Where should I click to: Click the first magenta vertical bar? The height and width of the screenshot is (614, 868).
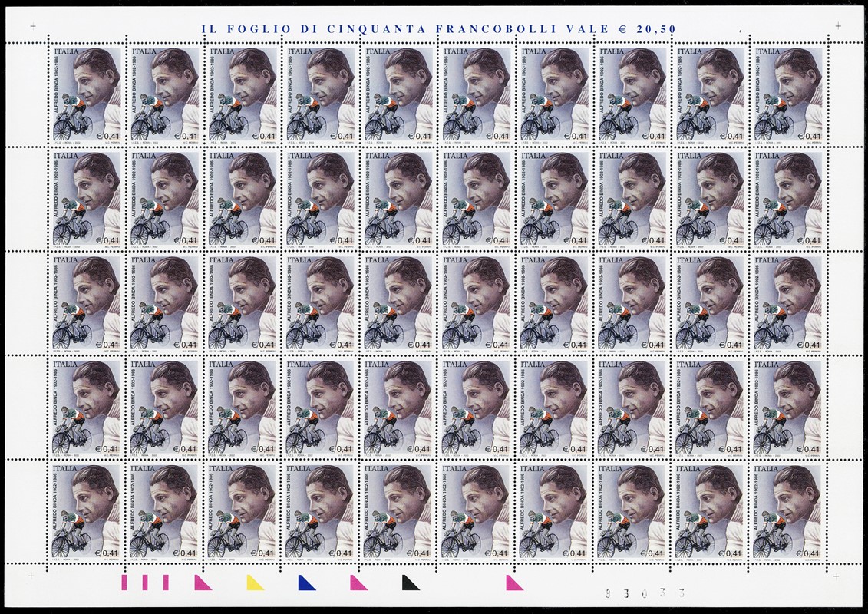[x=124, y=583]
